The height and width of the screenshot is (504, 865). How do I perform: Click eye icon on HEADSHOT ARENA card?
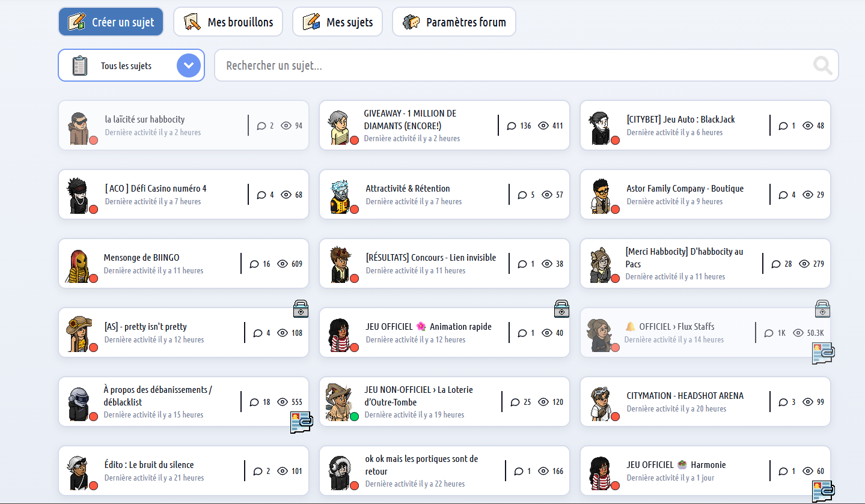(x=808, y=402)
